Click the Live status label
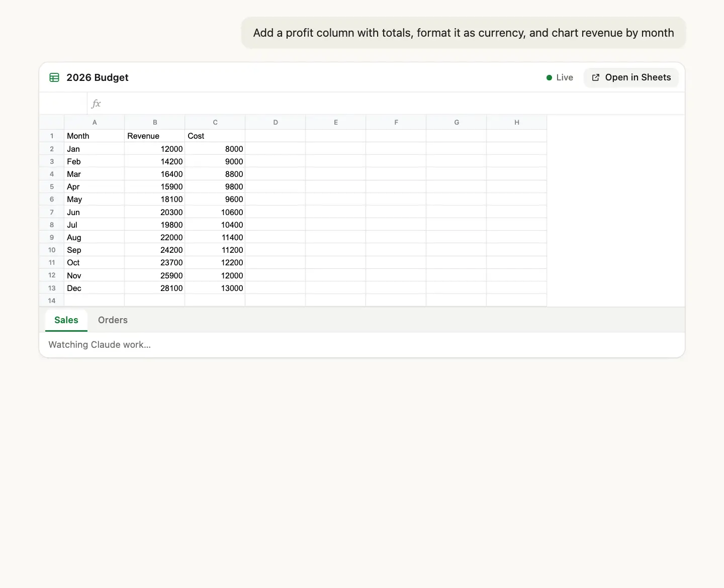 point(565,77)
